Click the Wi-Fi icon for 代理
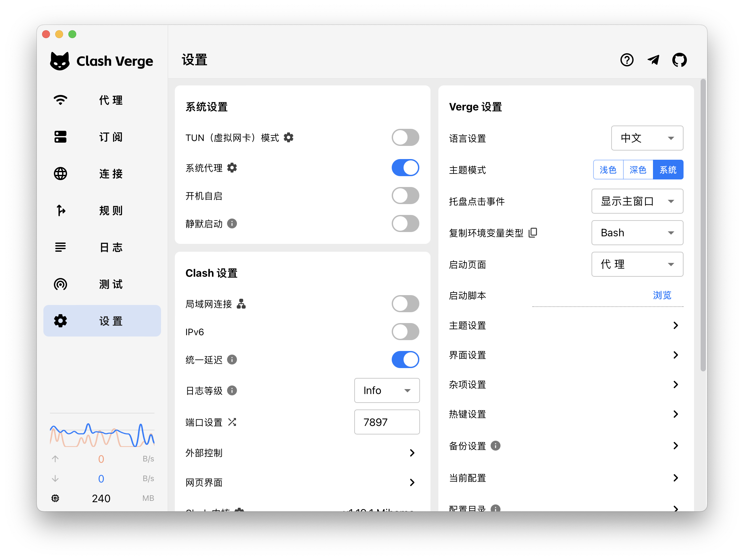The image size is (744, 560). coord(60,100)
